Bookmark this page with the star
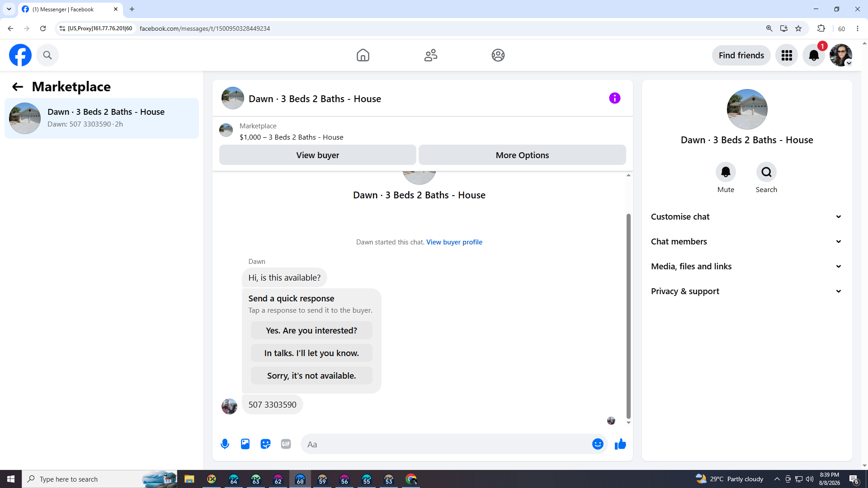This screenshot has height=488, width=868. click(x=798, y=28)
